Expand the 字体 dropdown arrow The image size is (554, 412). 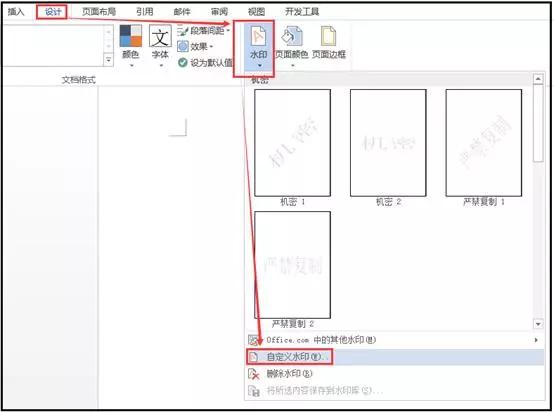click(161, 65)
